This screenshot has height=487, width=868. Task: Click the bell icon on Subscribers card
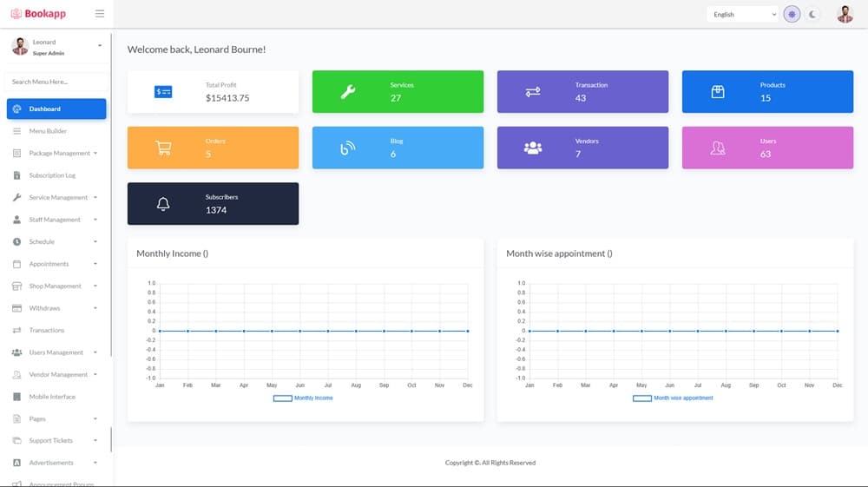[x=163, y=204]
